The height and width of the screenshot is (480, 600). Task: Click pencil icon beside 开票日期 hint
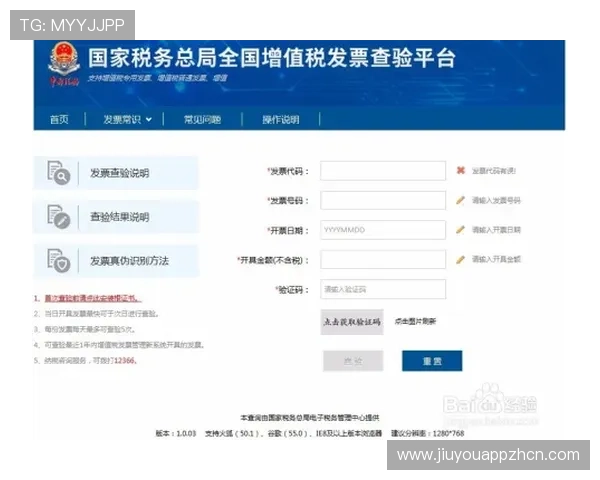tap(461, 230)
